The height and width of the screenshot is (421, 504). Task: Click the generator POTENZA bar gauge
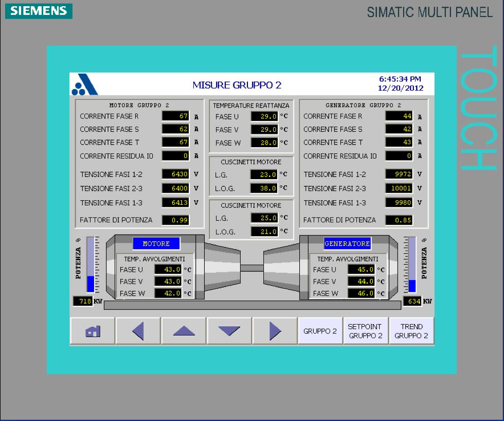click(412, 265)
